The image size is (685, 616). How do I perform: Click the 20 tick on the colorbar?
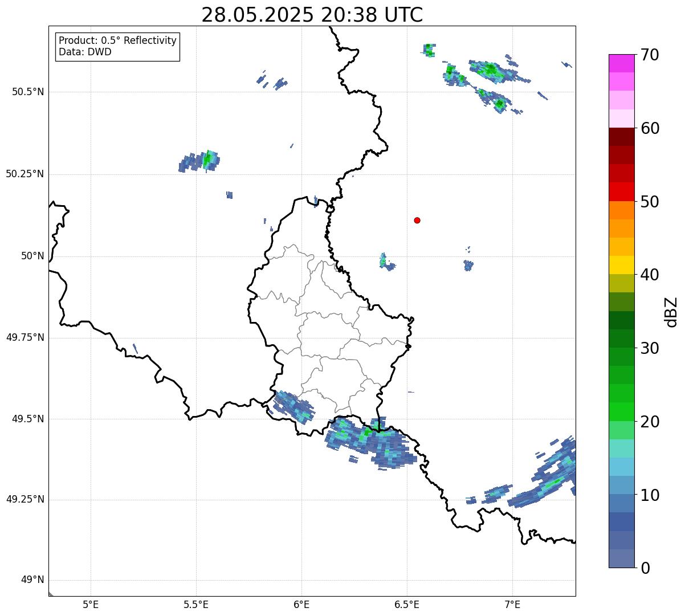point(650,422)
